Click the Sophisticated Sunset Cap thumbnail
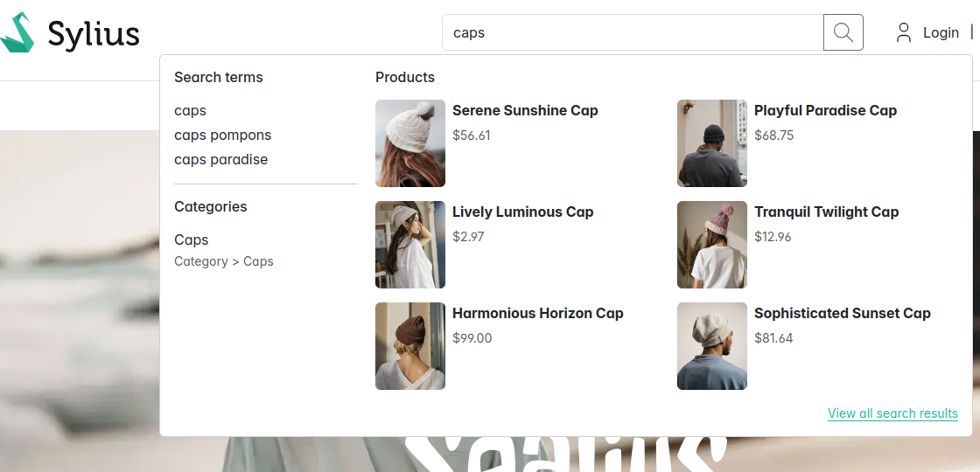Screen dimensions: 980x472 point(712,346)
